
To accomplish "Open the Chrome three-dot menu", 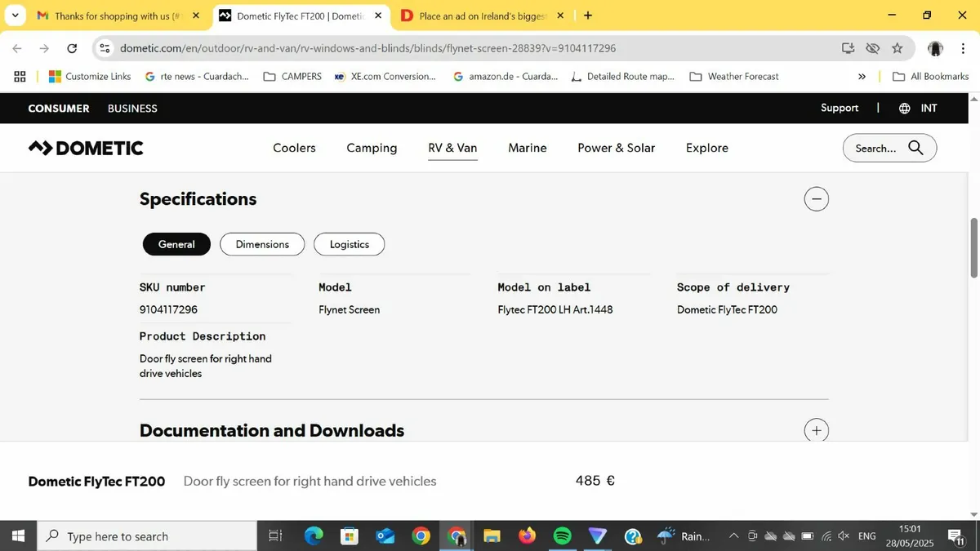I will (964, 48).
